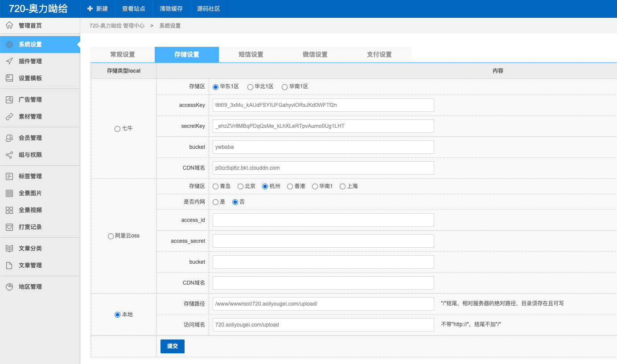Choose 香港 as OSS region

click(290, 187)
